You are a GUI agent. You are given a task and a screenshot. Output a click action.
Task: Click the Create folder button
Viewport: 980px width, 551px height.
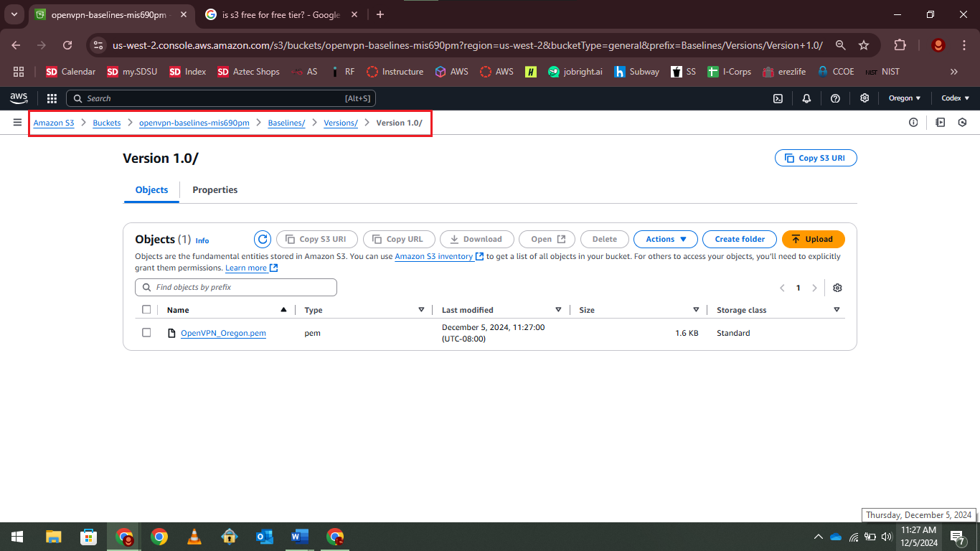740,239
